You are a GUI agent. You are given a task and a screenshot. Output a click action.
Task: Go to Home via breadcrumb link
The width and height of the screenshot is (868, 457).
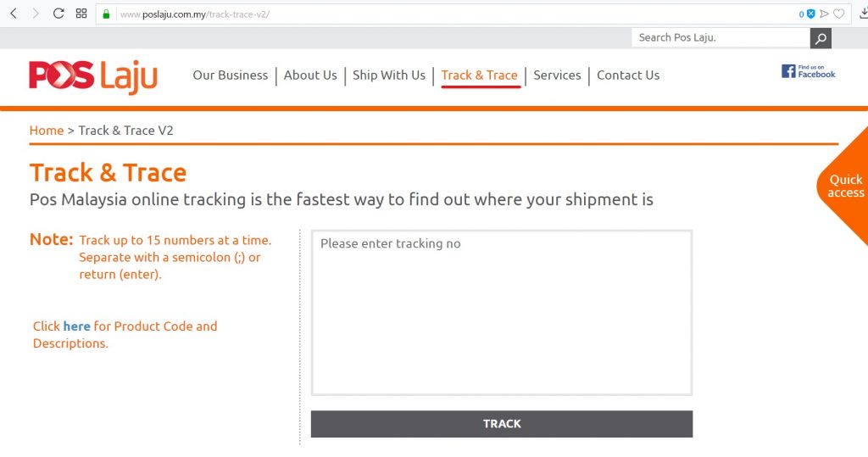point(47,131)
